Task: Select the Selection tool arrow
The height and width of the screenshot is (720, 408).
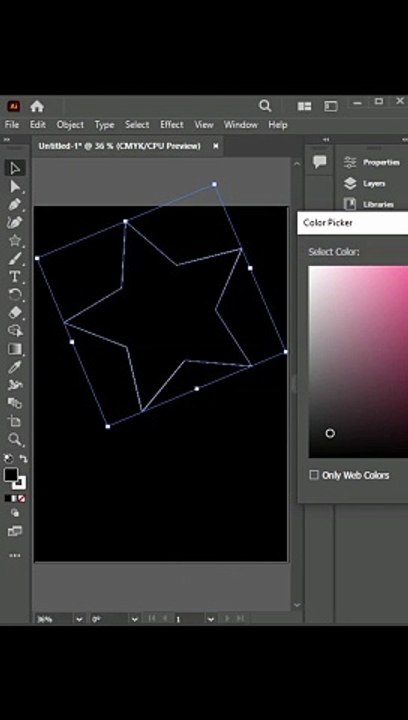Action: click(15, 168)
